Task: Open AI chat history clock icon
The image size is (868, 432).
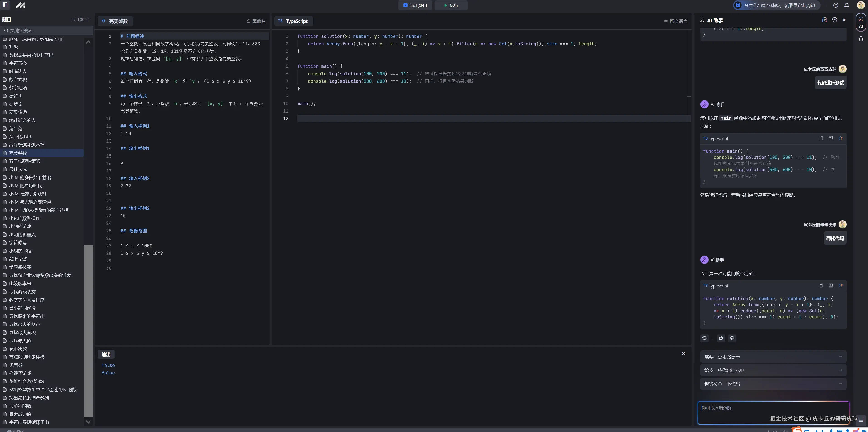Action: (834, 20)
